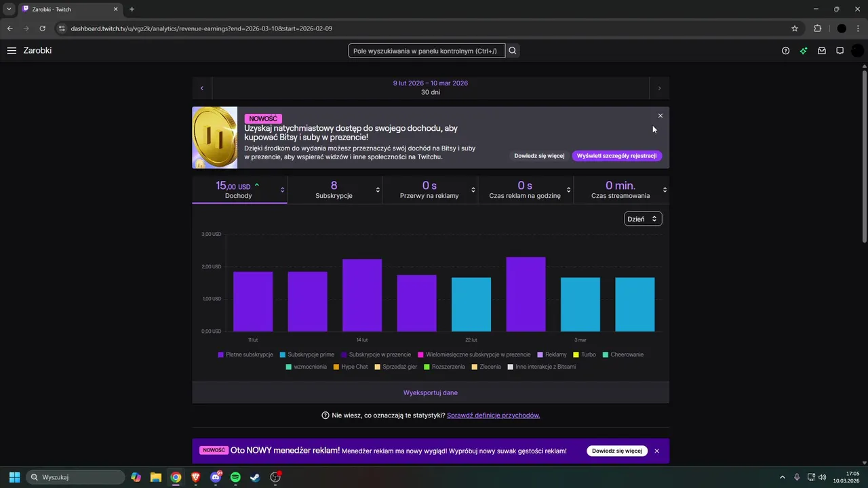This screenshot has height=488, width=868.
Task: Toggle Subskrypcje w prezencie legend item
Action: pos(376,354)
